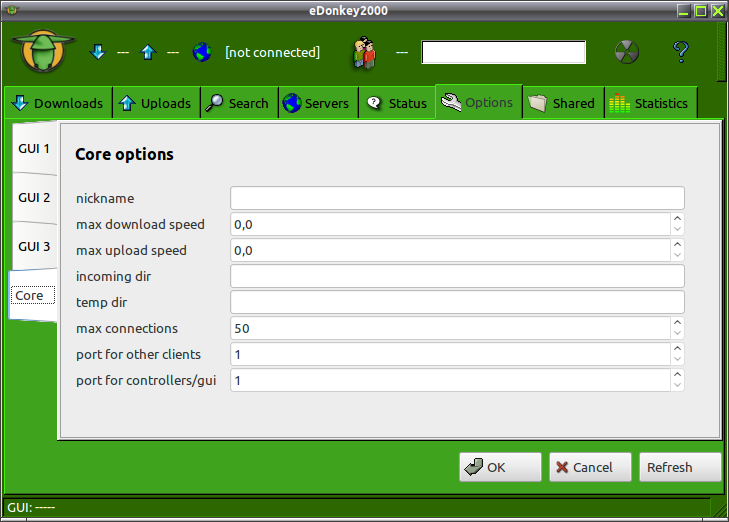The height and width of the screenshot is (522, 729).
Task: Switch to the Uploads tab
Action: 157,103
